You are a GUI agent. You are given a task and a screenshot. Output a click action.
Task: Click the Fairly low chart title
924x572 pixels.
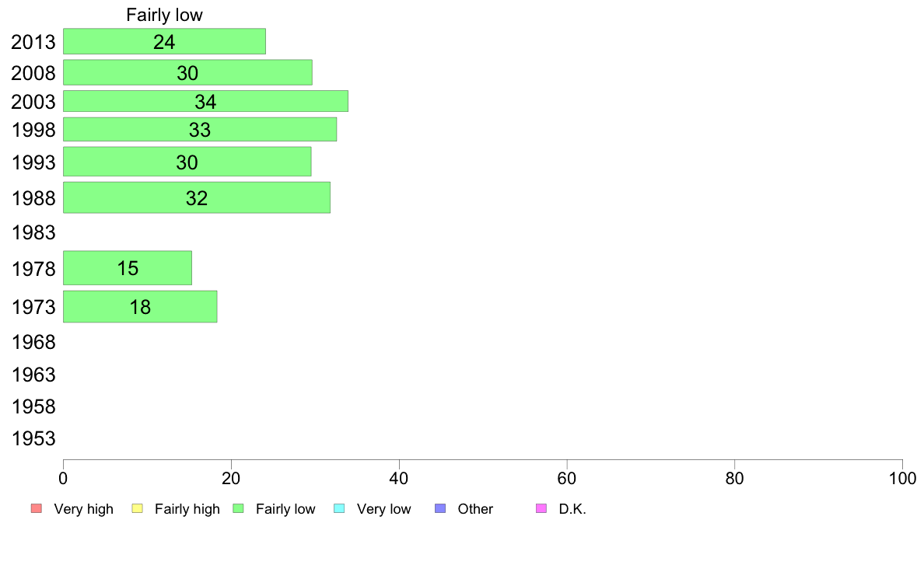pos(164,15)
